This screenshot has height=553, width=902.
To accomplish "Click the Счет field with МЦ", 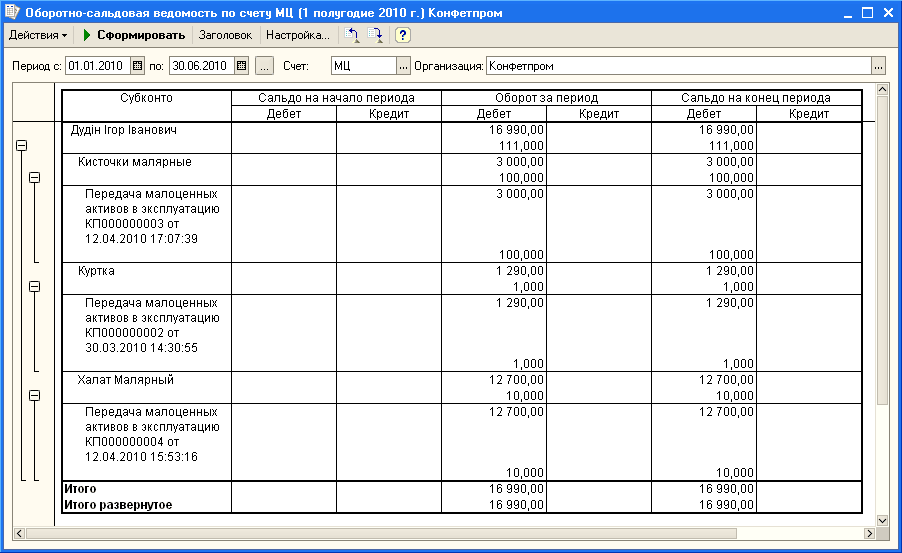I will [364, 66].
